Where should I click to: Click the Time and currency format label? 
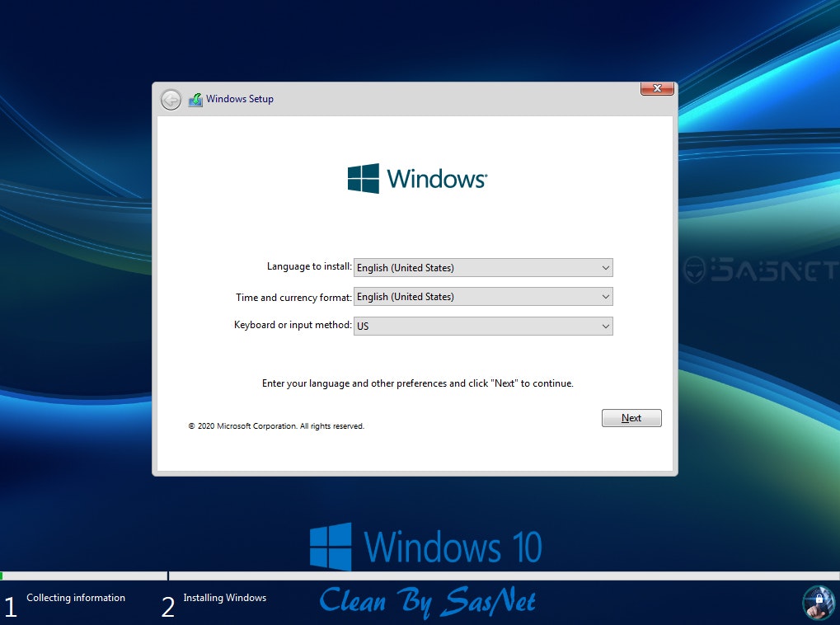293,297
